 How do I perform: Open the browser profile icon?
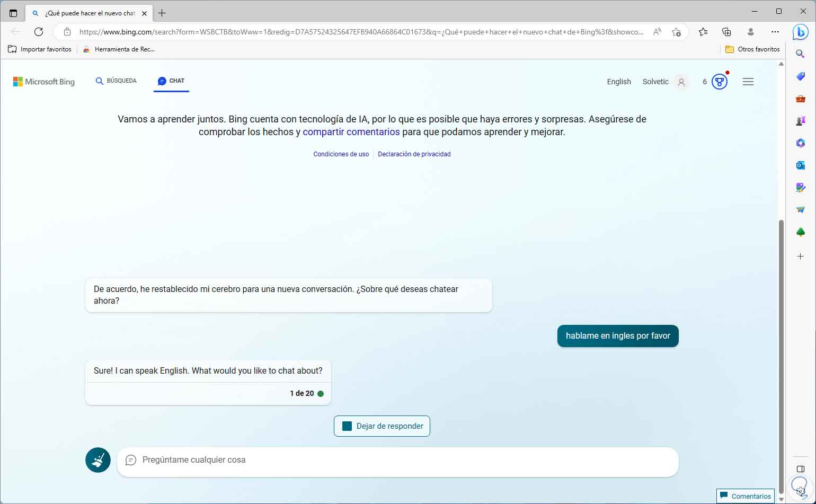[750, 32]
